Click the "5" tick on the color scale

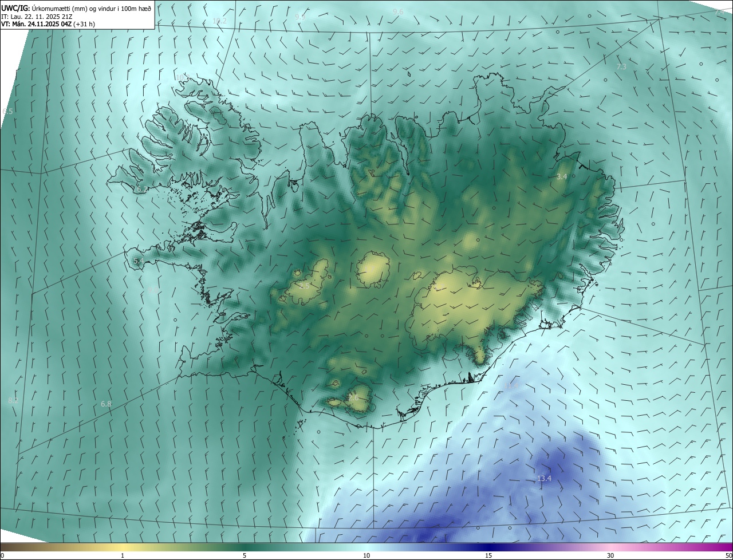[245, 555]
